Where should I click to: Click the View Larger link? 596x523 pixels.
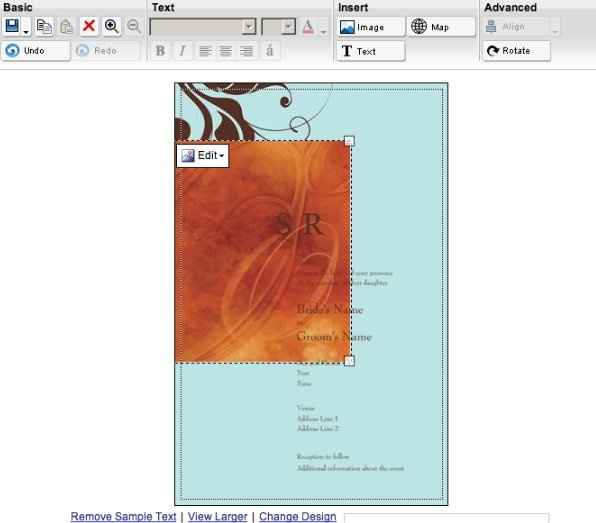point(217,517)
